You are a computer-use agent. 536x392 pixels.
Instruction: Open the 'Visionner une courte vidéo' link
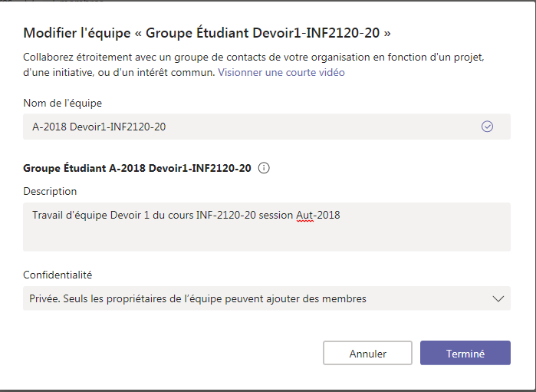pos(281,72)
